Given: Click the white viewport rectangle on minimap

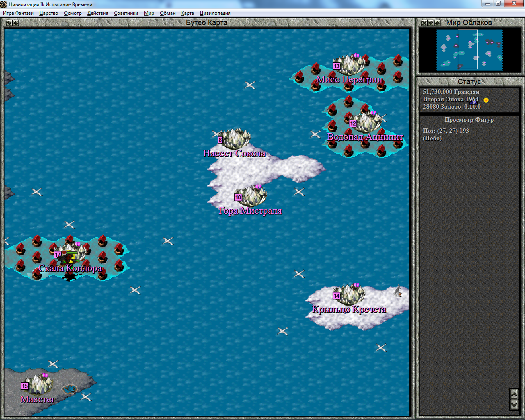Looking at the screenshot, I should click(x=468, y=49).
